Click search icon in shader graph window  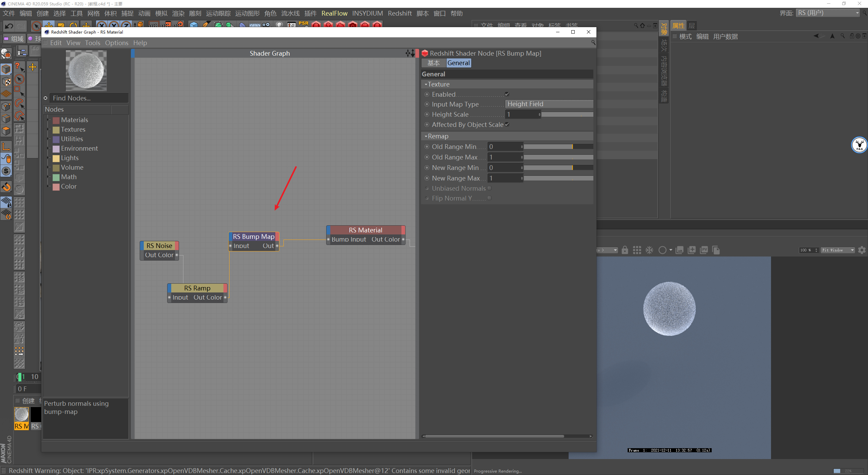pos(593,42)
